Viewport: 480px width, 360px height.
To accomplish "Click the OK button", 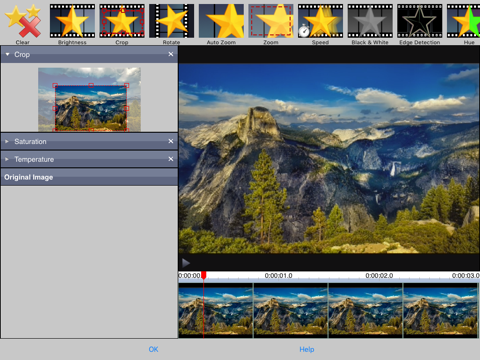I will [x=153, y=349].
